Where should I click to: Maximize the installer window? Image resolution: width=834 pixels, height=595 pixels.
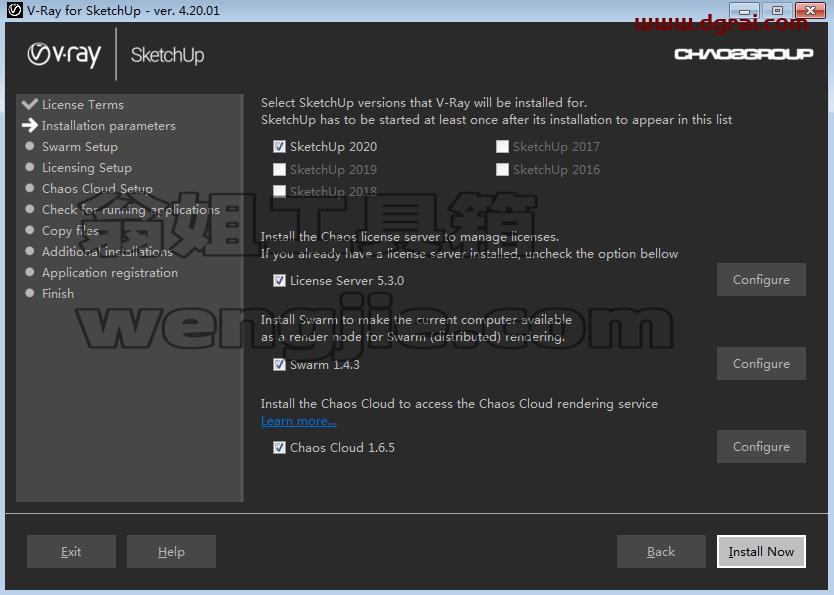[x=777, y=10]
